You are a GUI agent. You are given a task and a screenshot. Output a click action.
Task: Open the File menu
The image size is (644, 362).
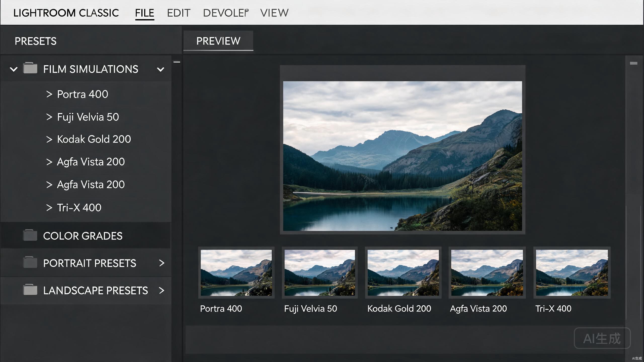pyautogui.click(x=145, y=13)
